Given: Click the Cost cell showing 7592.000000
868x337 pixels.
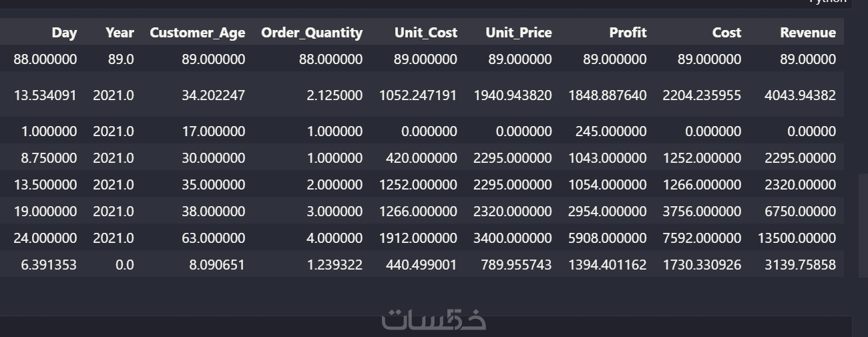Looking at the screenshot, I should tap(702, 238).
